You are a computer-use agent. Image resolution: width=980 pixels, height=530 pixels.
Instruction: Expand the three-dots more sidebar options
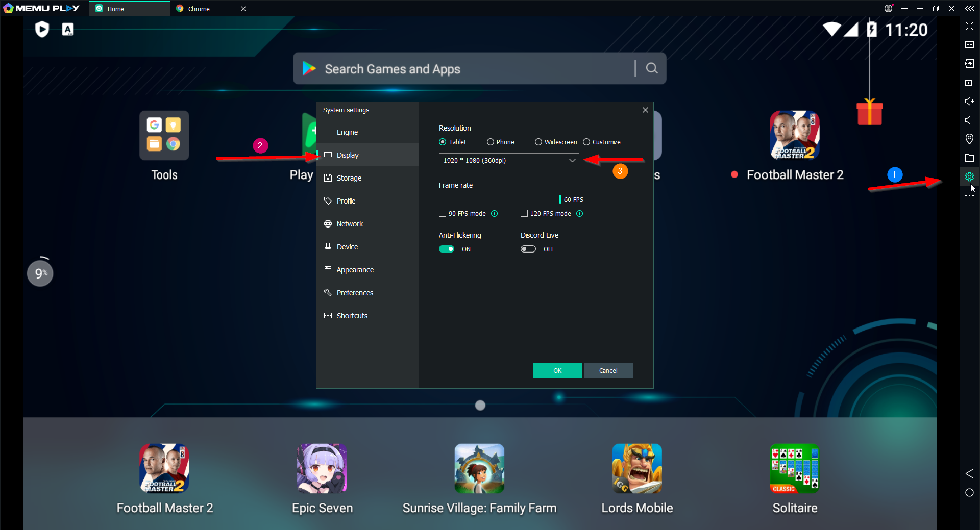point(969,196)
